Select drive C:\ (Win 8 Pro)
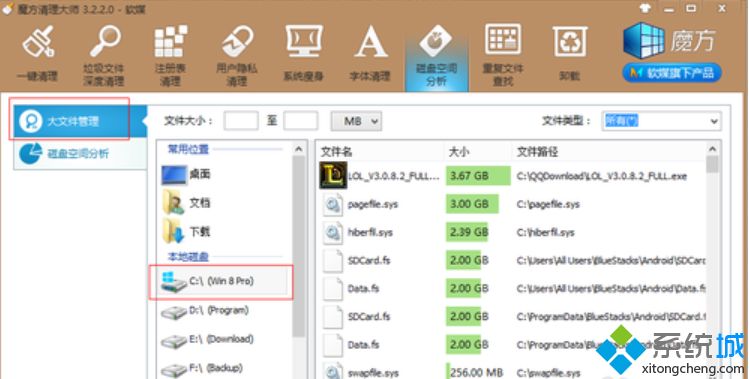The width and height of the screenshot is (749, 379). (225, 282)
